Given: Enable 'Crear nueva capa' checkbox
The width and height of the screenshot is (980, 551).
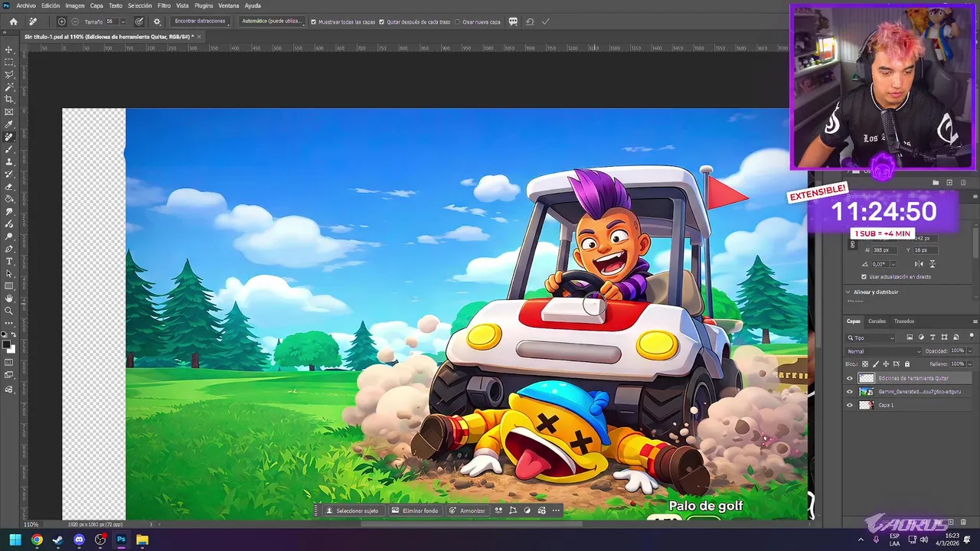Looking at the screenshot, I should 457,21.
